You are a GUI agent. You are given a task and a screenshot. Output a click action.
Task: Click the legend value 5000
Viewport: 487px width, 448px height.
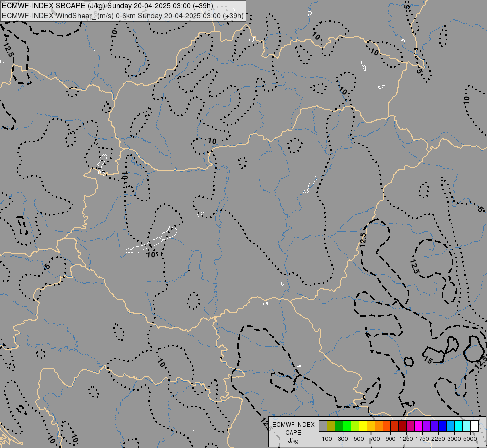pos(470,439)
